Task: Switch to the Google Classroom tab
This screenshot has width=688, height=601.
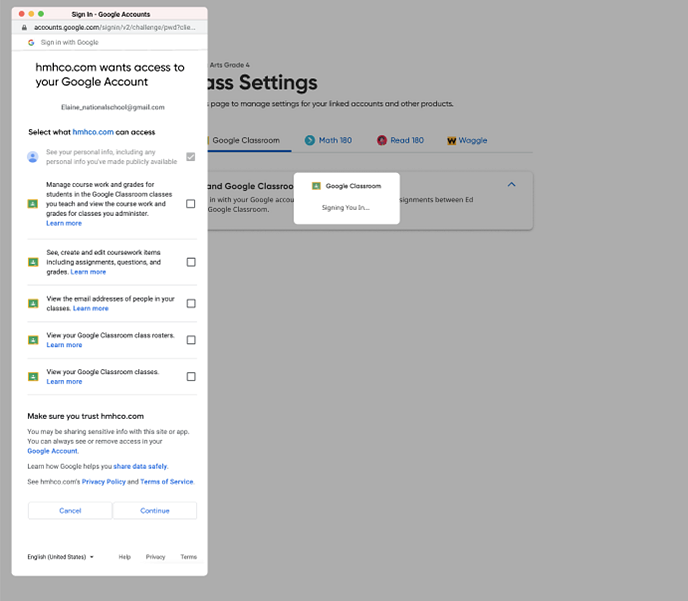Action: coord(246,140)
